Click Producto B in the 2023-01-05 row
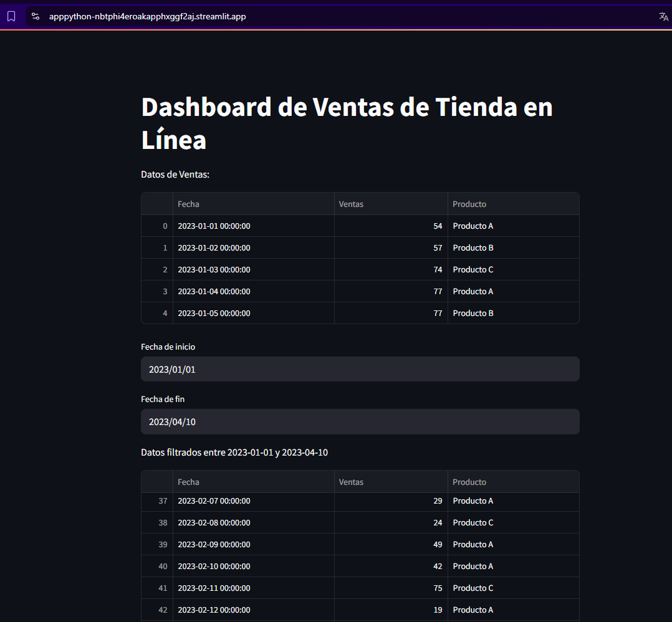Image resolution: width=672 pixels, height=622 pixels. 514,313
